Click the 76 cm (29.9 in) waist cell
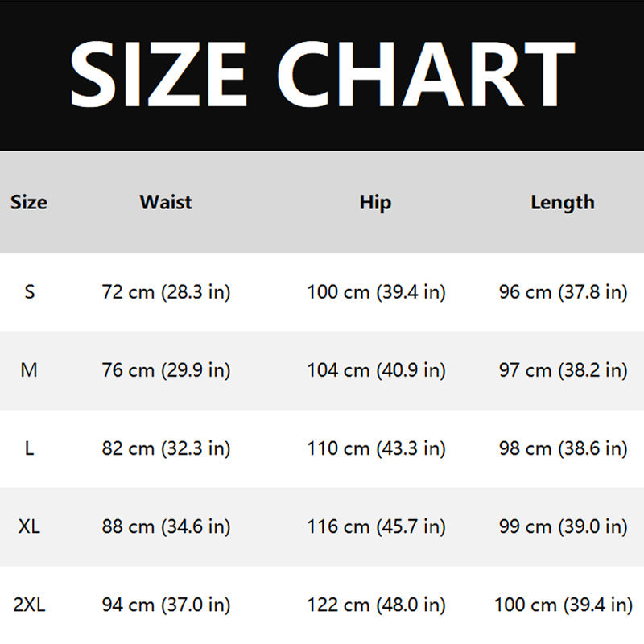The width and height of the screenshot is (644, 644). click(x=166, y=370)
